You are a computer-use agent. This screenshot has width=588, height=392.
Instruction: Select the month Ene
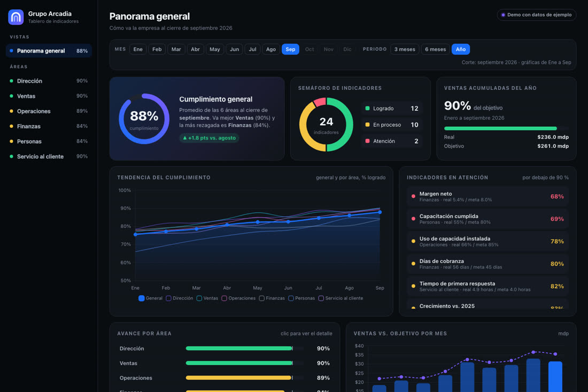coord(138,49)
